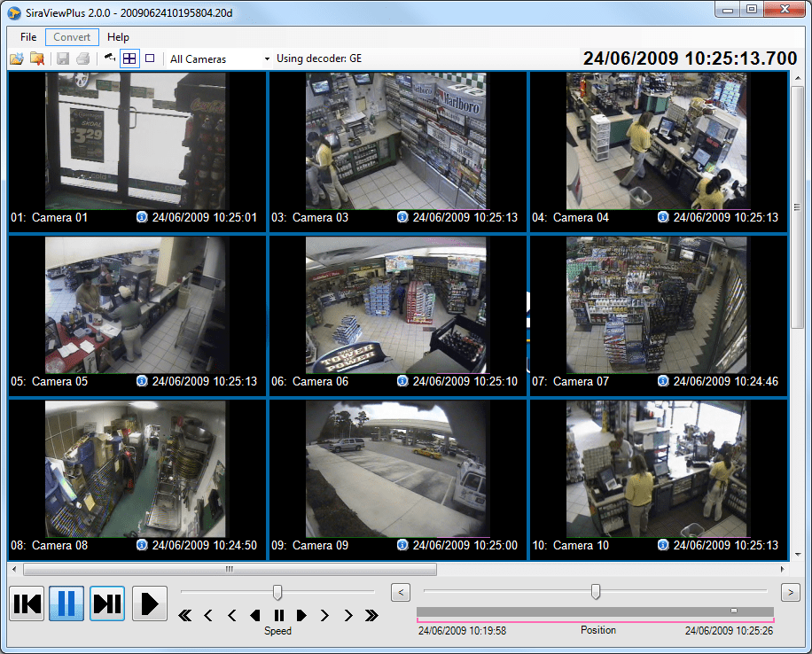The height and width of the screenshot is (654, 812).
Task: Click info icon for Camera 03
Action: tap(402, 217)
